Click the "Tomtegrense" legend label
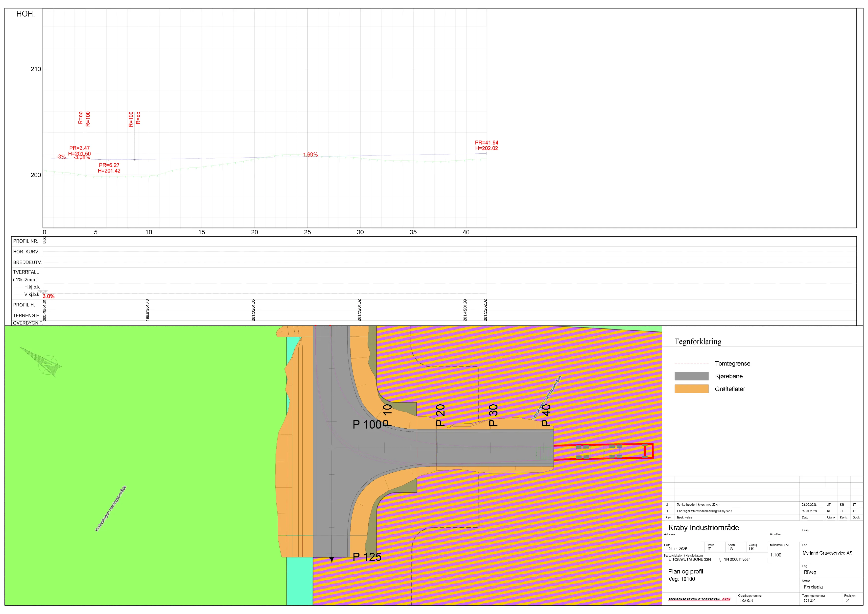868x614 pixels. point(732,364)
